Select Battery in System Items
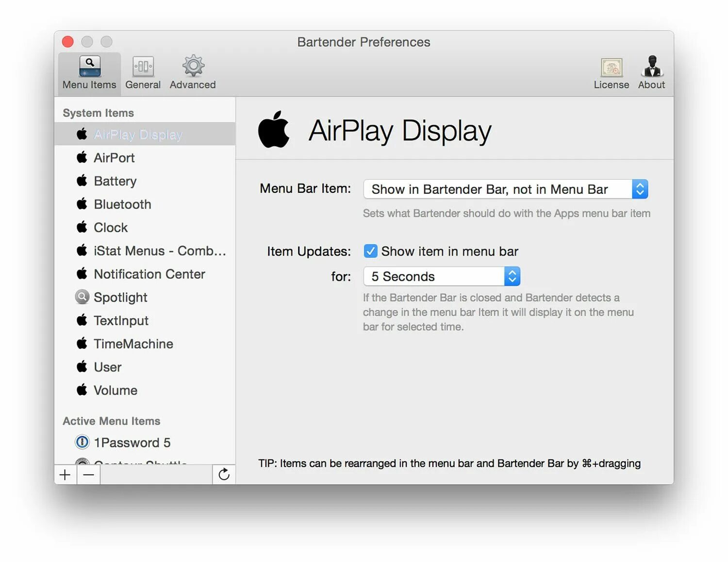 coord(145,181)
